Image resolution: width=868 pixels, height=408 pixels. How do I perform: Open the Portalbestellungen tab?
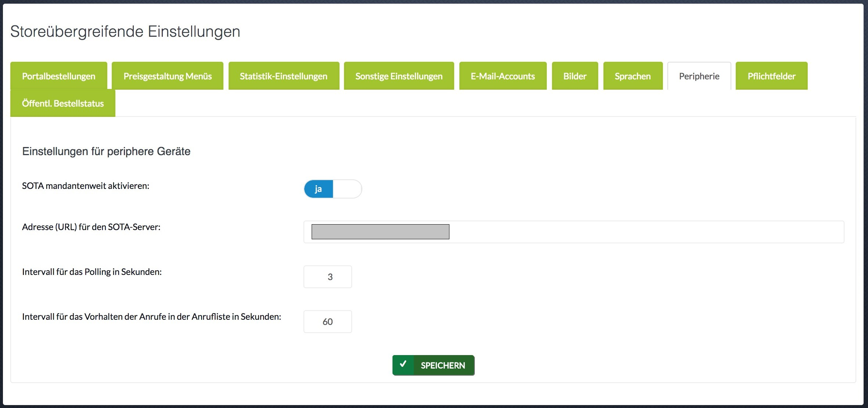coord(59,76)
